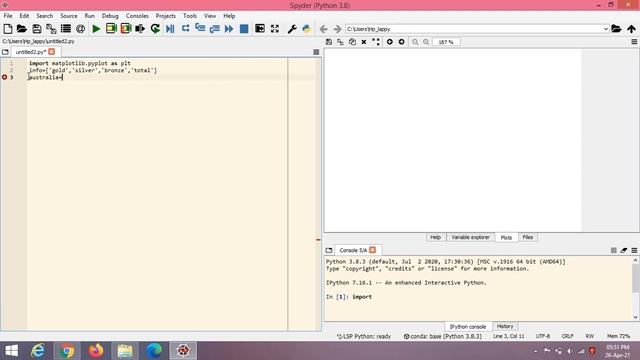Go forward in working directory history

coord(337,29)
